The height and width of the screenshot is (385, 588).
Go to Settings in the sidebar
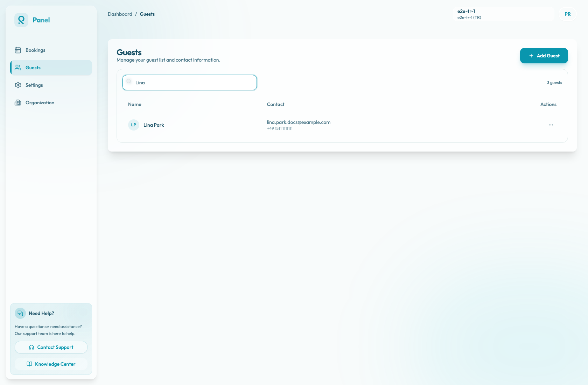51,85
